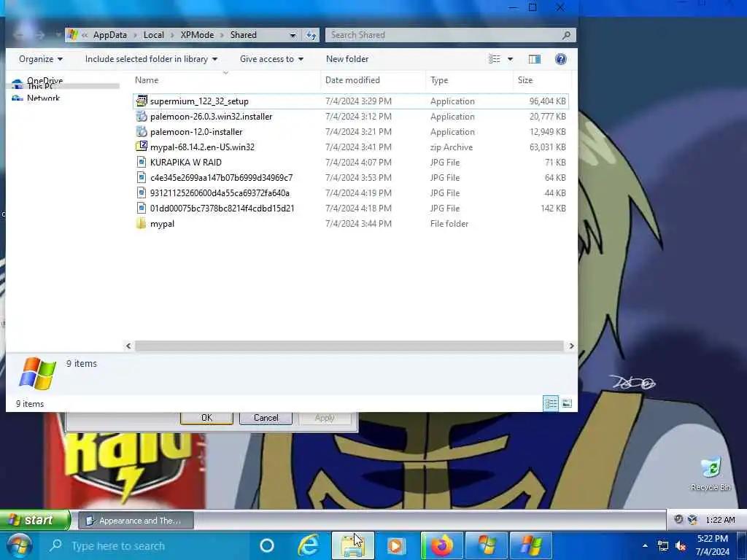
Task: Switch to details view icon in status bar
Action: [551, 403]
